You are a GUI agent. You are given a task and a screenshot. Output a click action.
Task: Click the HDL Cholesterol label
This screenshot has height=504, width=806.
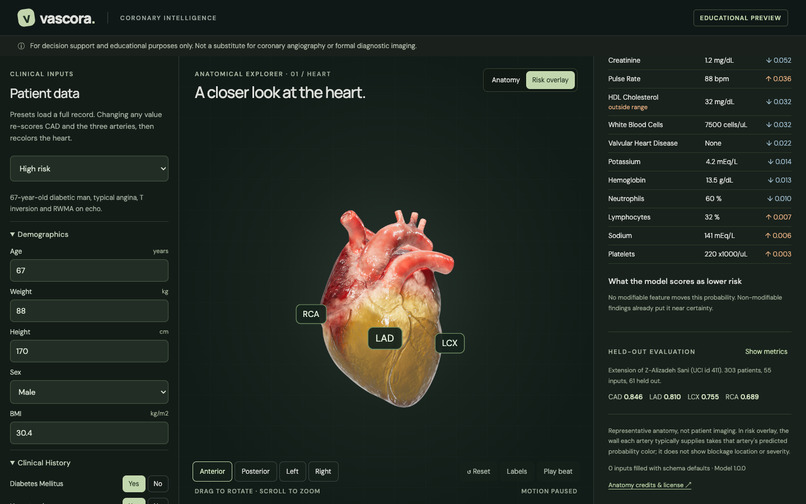(x=633, y=97)
